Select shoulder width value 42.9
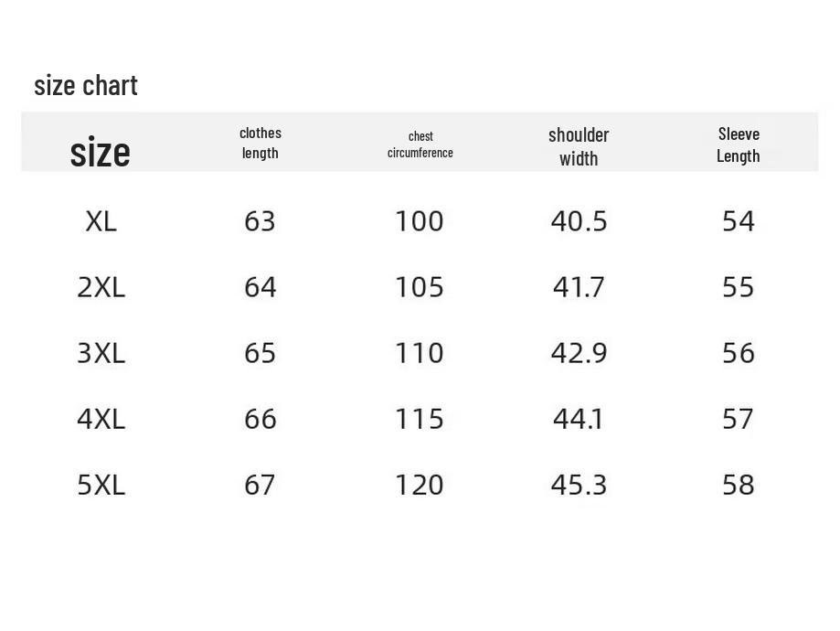 point(579,353)
